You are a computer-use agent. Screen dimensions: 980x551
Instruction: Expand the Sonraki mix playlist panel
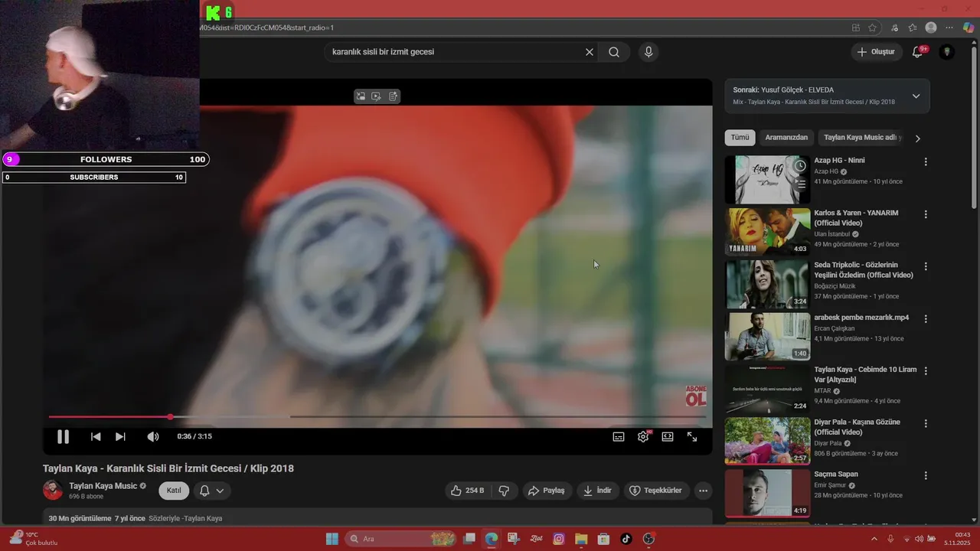click(x=916, y=96)
